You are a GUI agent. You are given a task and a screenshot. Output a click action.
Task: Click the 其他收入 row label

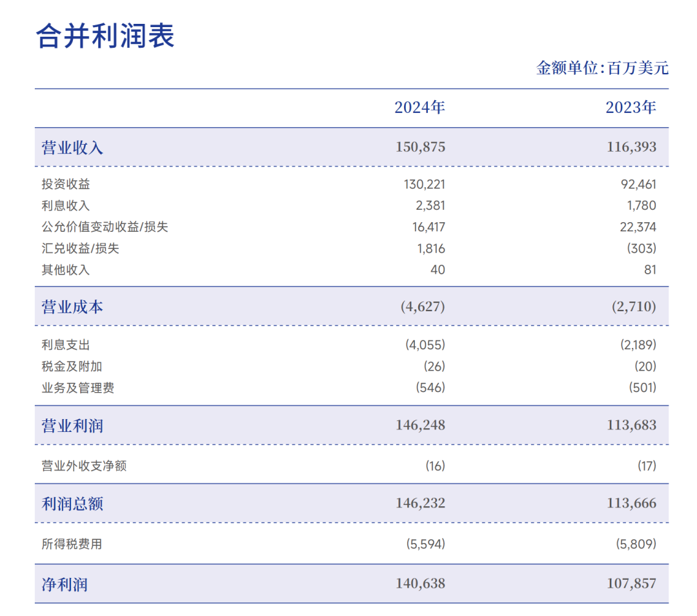[66, 269]
